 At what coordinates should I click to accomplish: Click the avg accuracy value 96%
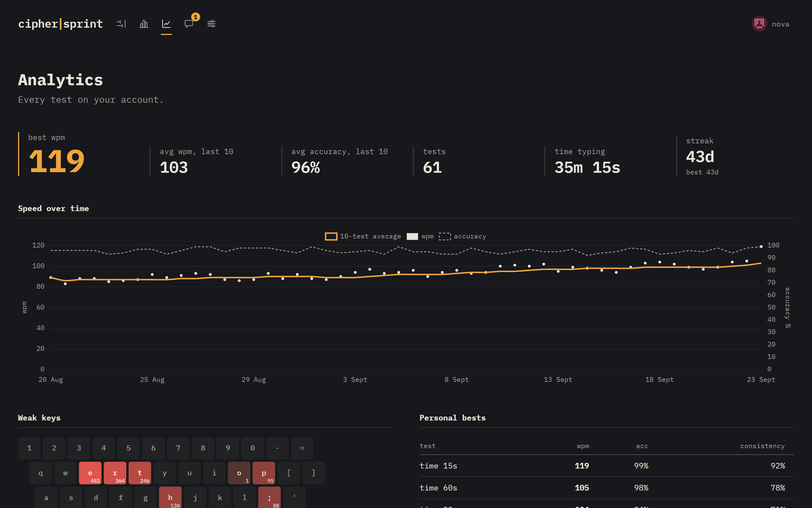click(306, 168)
